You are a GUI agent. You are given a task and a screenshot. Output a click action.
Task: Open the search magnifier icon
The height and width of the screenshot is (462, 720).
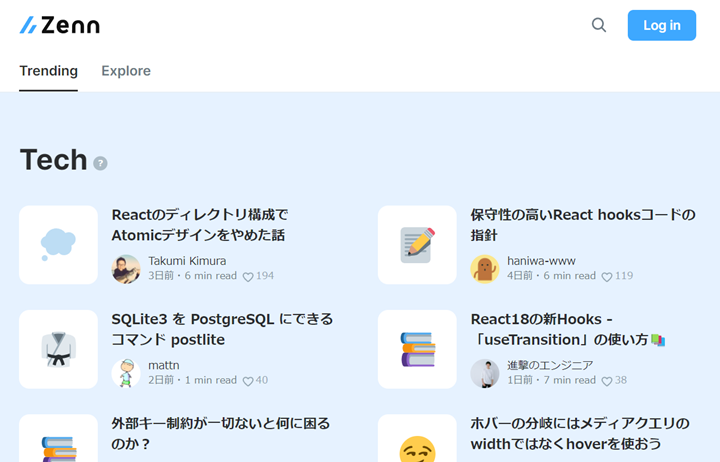[x=599, y=25]
